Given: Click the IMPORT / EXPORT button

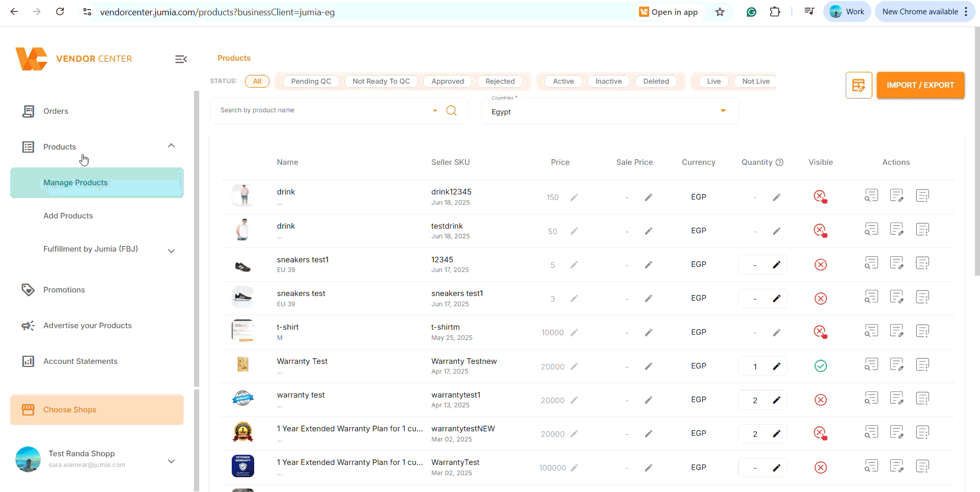Looking at the screenshot, I should (920, 85).
